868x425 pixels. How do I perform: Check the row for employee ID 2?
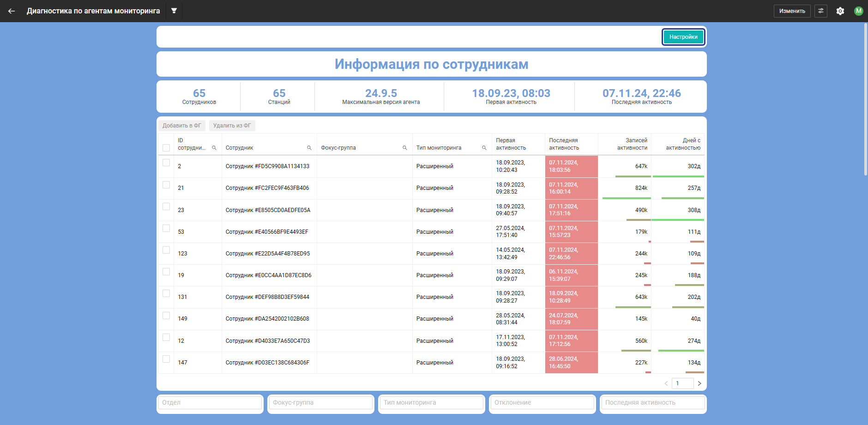click(166, 163)
